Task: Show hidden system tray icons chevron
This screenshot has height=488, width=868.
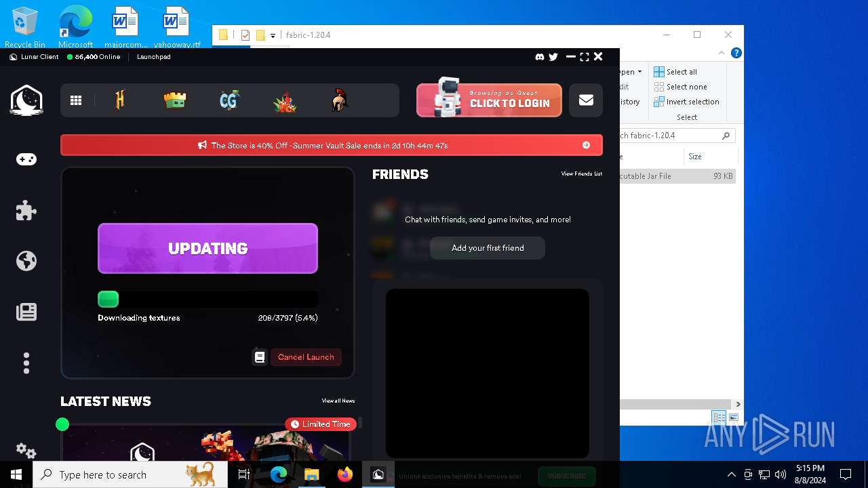Action: (731, 474)
